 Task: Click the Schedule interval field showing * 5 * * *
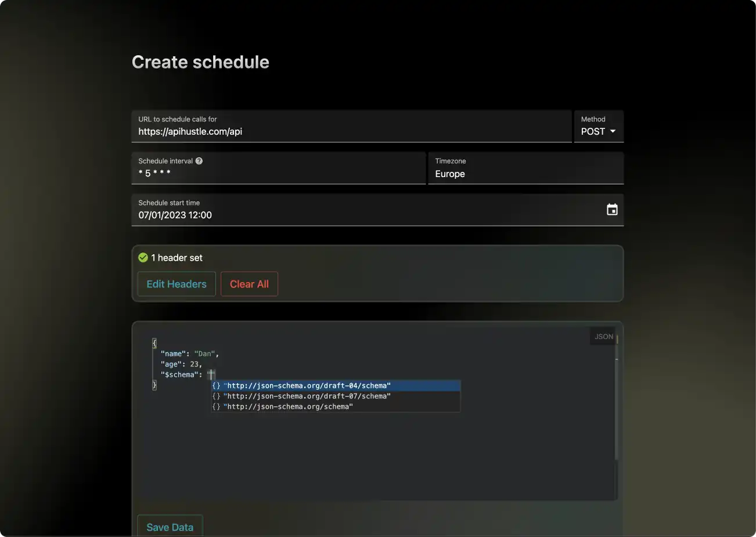(x=279, y=172)
